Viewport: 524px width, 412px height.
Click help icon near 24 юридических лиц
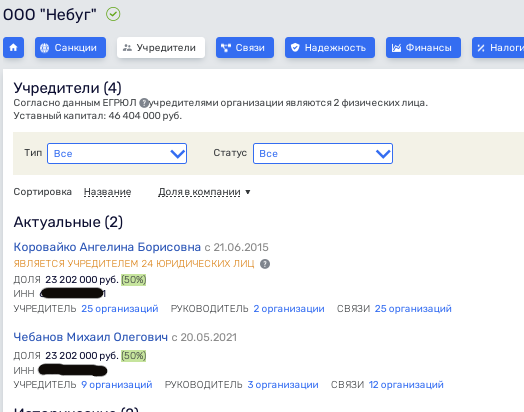tap(265, 264)
